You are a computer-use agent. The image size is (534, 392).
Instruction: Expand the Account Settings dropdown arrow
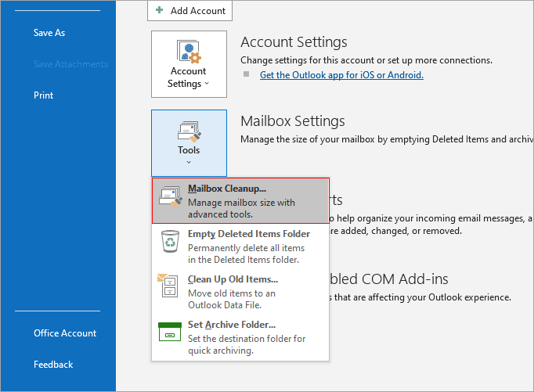pyautogui.click(x=207, y=84)
